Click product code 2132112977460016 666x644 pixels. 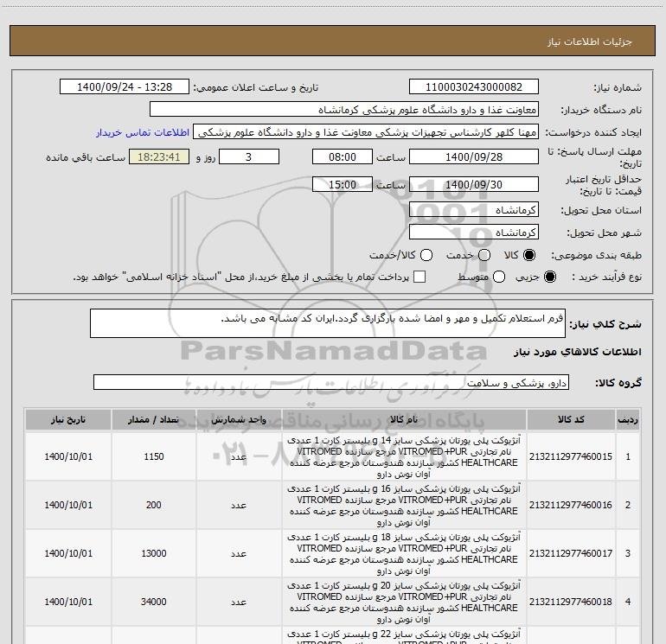pos(571,505)
